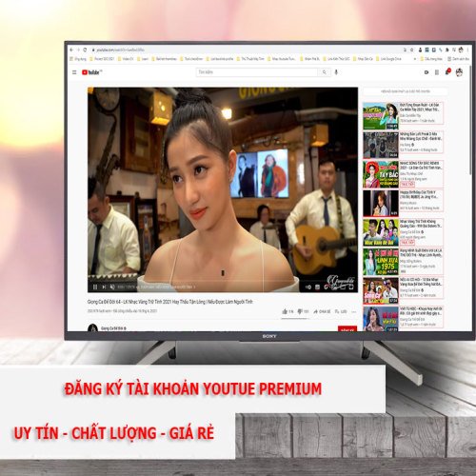
Task: Open the Nhạc Vàng Để Đời thumbnail
Action: point(381,232)
